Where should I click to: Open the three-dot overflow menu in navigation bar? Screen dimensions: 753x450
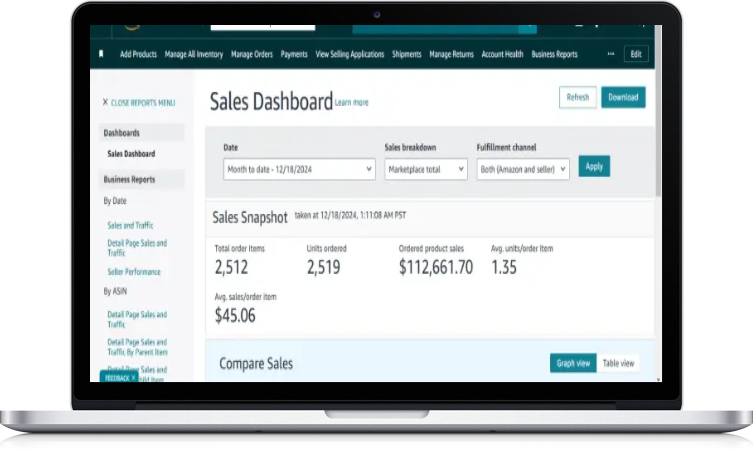[x=610, y=54]
